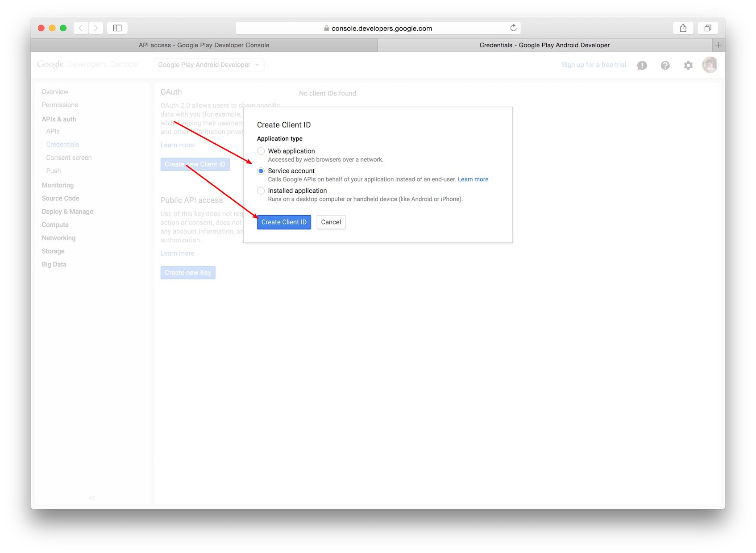Click Create new Key button
Image resolution: width=756 pixels, height=553 pixels.
188,273
